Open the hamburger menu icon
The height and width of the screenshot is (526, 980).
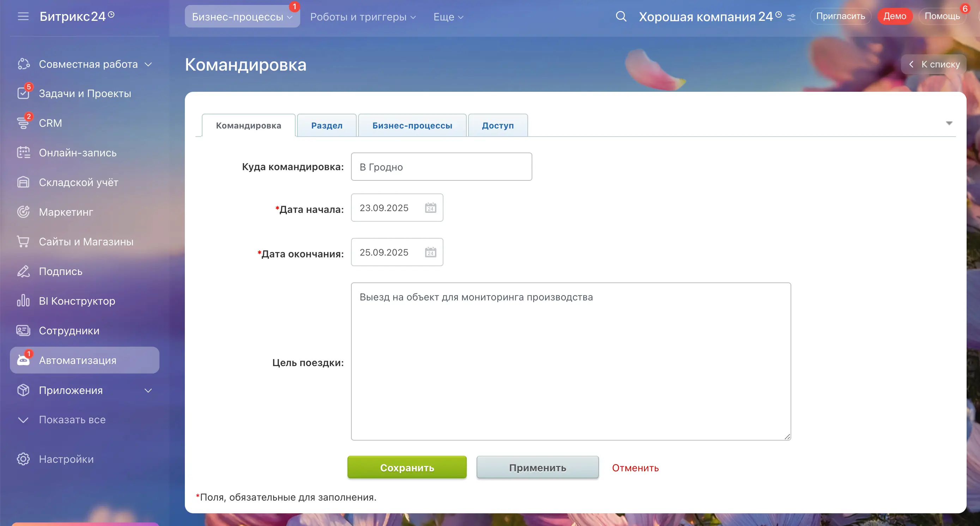point(23,16)
